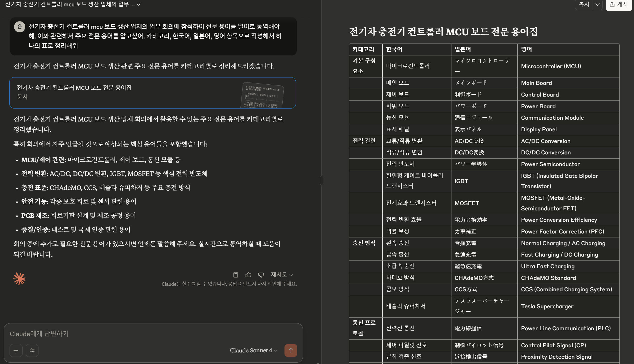
Task: Click the Claude starburst logo icon
Action: (x=19, y=279)
